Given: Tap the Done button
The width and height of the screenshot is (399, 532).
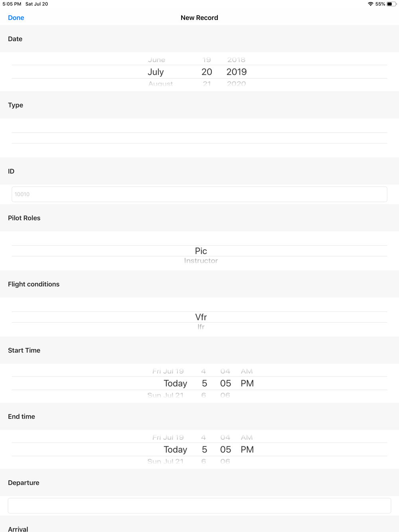Looking at the screenshot, I should pos(16,18).
